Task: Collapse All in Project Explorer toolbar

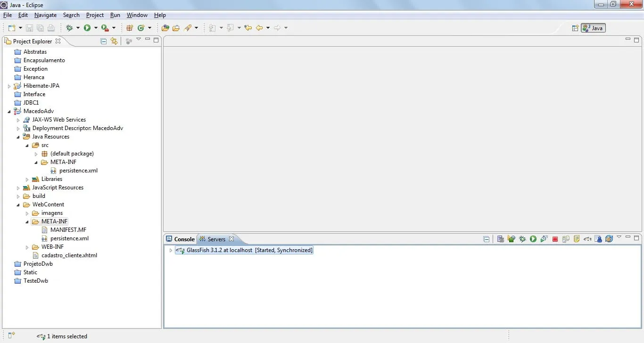Action: coord(104,41)
